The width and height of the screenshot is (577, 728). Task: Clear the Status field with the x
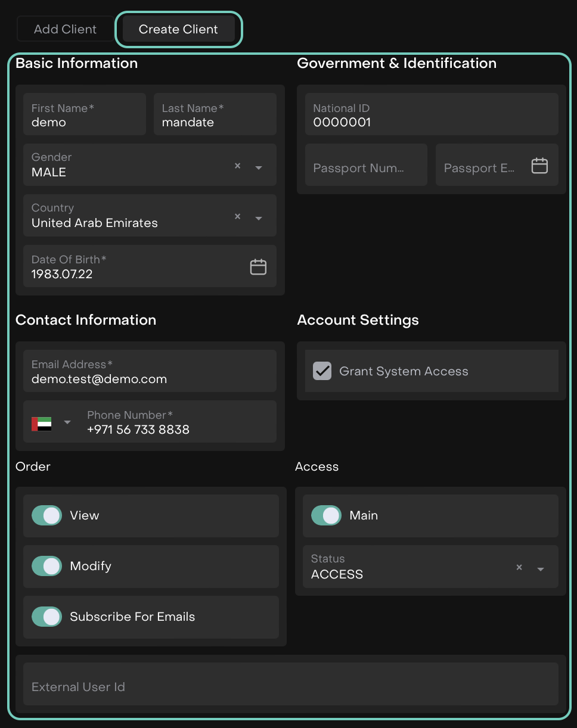(519, 568)
